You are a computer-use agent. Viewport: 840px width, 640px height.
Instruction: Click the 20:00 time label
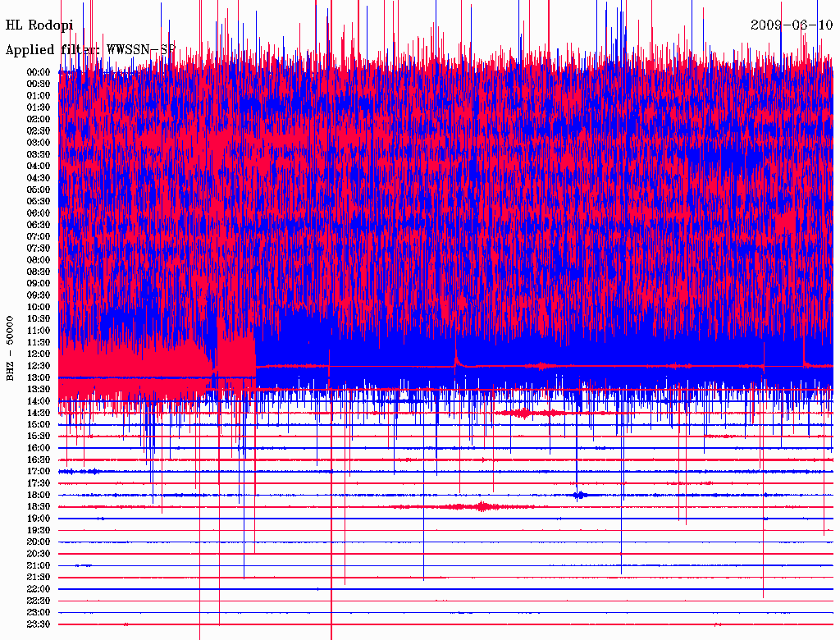pyautogui.click(x=39, y=542)
